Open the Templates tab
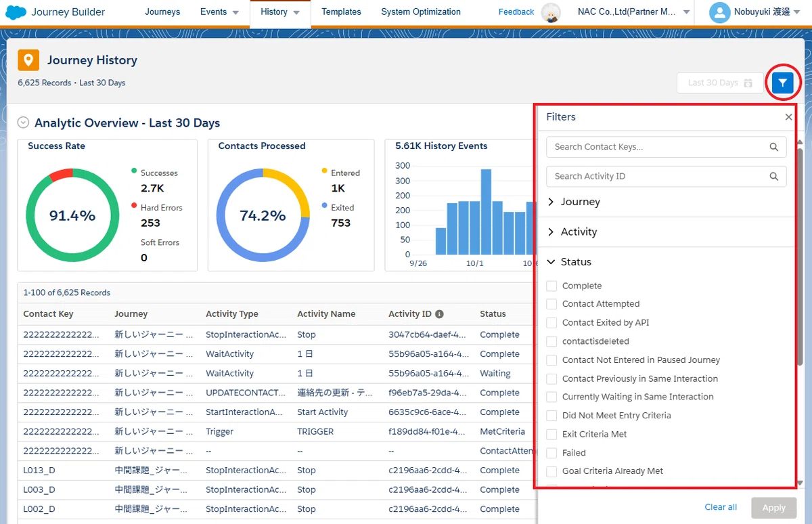The height and width of the screenshot is (524, 812). pos(341,12)
